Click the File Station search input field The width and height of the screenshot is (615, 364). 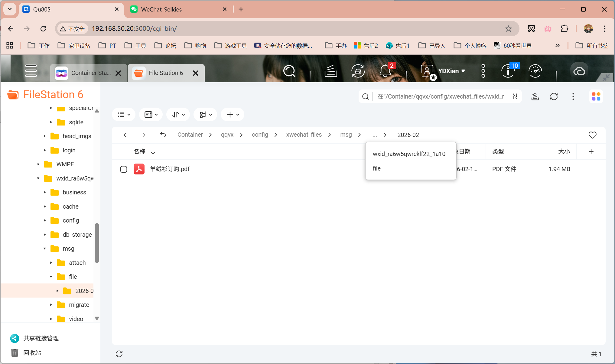coord(438,96)
